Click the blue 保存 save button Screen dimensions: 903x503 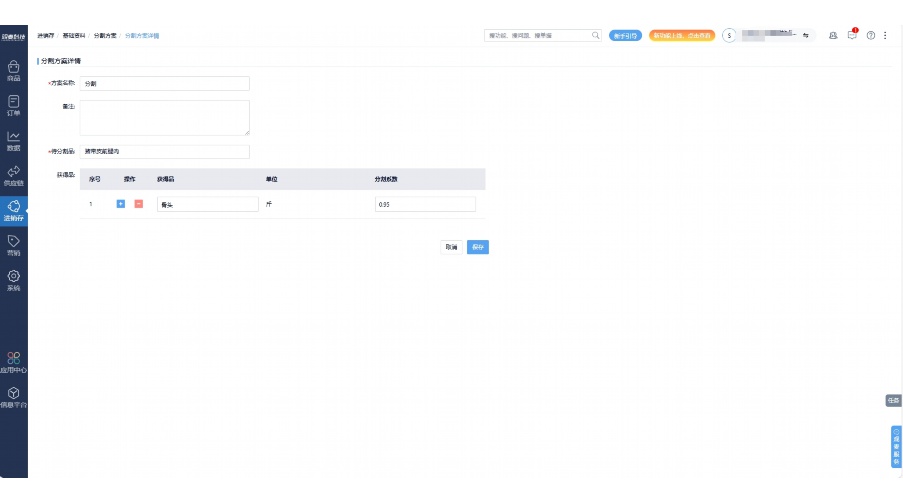point(478,247)
